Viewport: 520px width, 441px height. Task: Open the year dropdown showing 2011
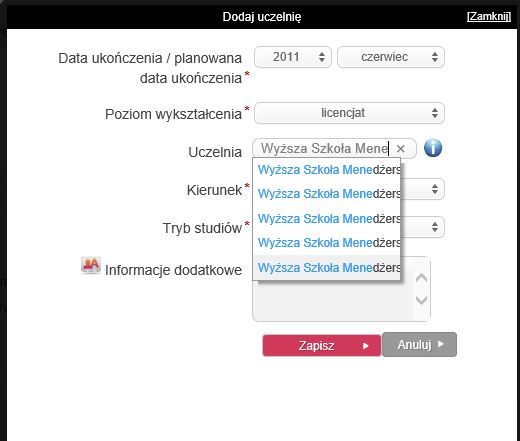coord(293,57)
